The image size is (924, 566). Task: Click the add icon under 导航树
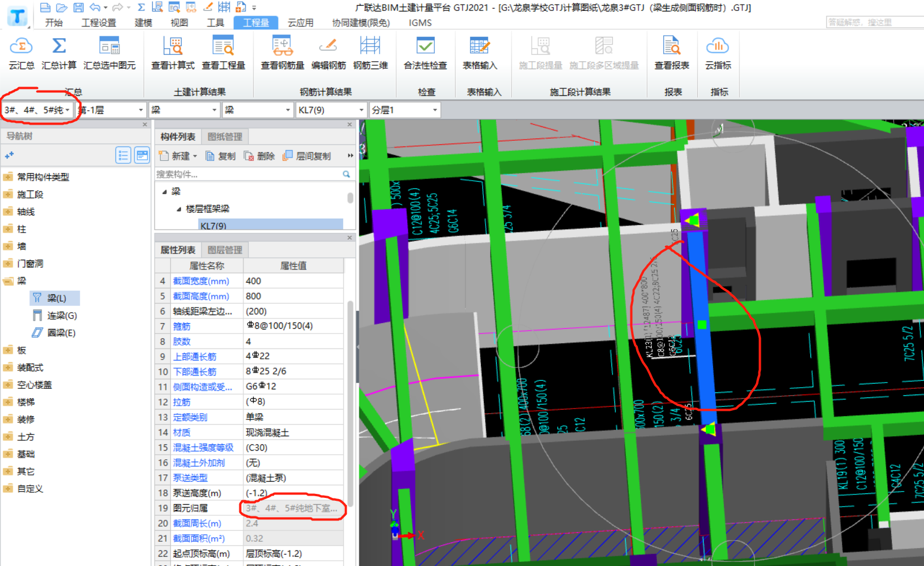pyautogui.click(x=9, y=155)
